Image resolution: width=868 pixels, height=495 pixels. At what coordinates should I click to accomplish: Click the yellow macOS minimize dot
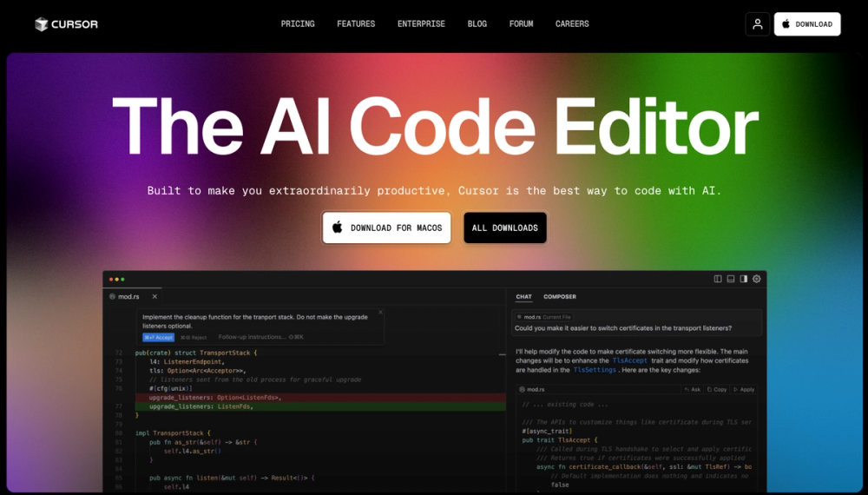(117, 280)
